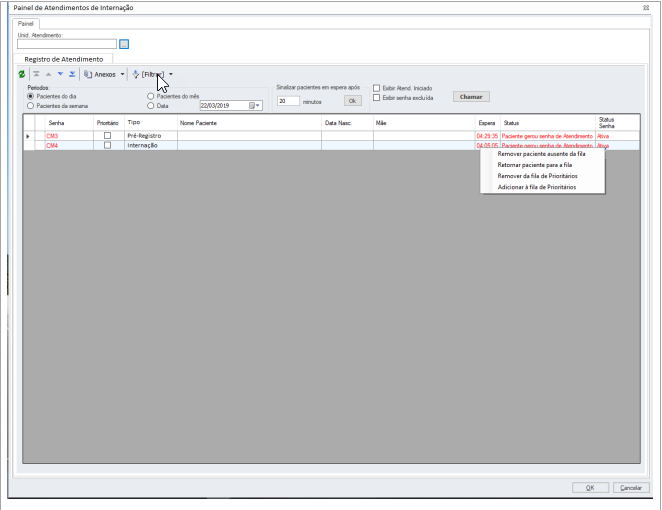
Task: Click the Chamar button
Action: click(471, 97)
